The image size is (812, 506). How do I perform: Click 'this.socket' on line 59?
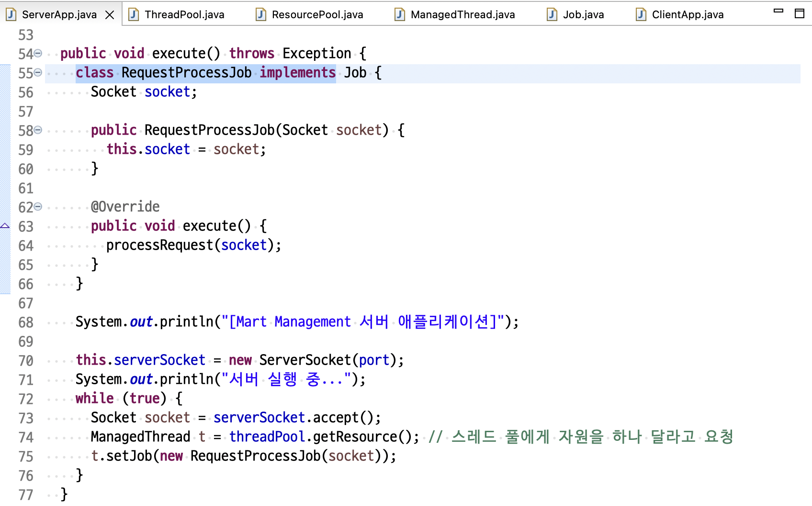(x=148, y=149)
